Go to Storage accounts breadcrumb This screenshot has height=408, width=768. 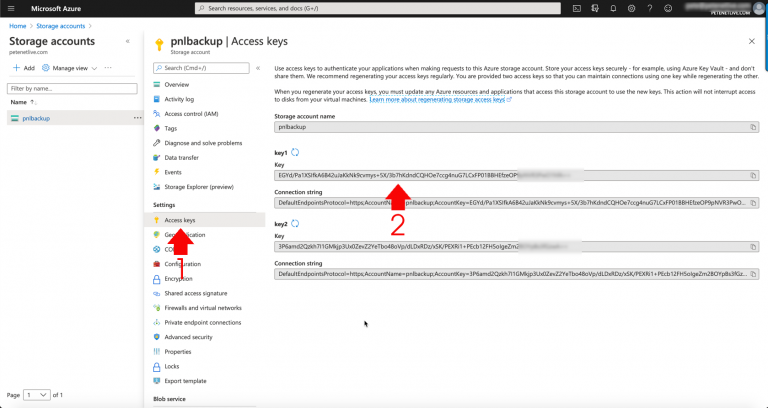tap(61, 26)
